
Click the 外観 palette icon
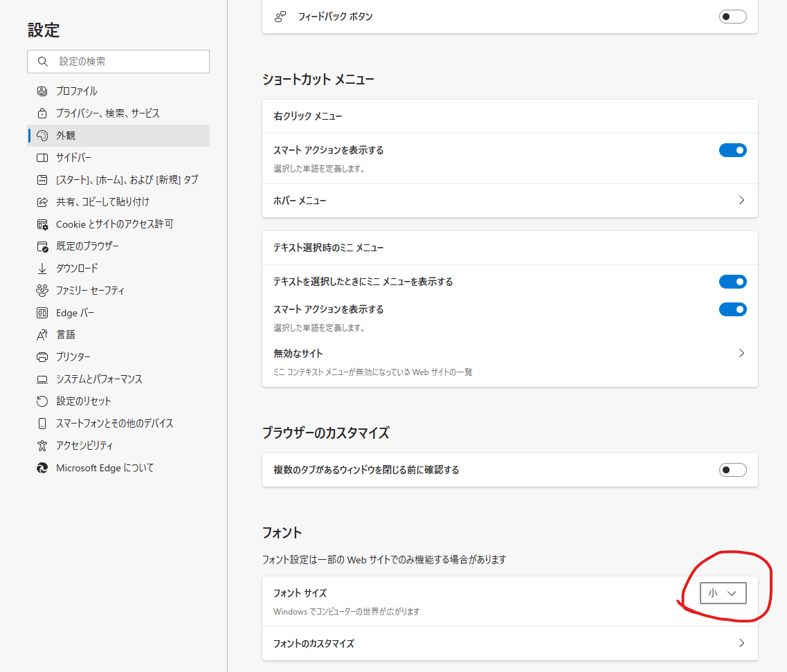point(42,136)
